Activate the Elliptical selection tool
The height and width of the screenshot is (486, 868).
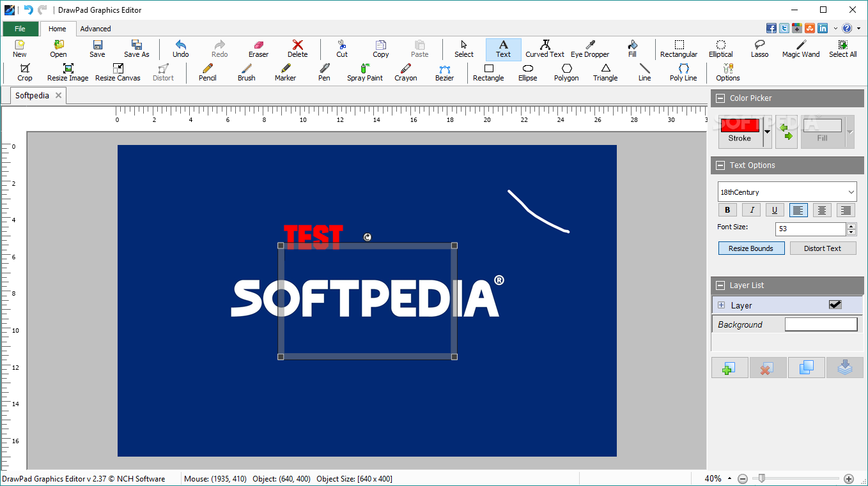(x=720, y=49)
